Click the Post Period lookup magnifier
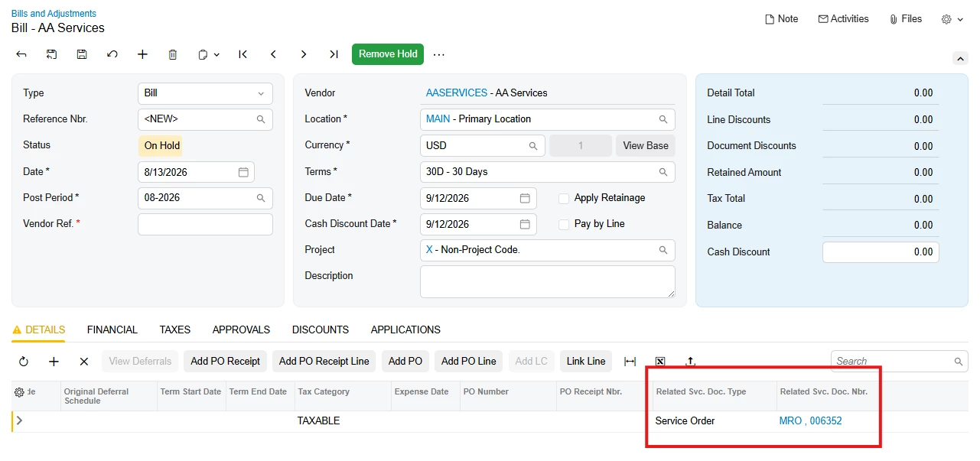This screenshot has width=980, height=461. click(261, 198)
